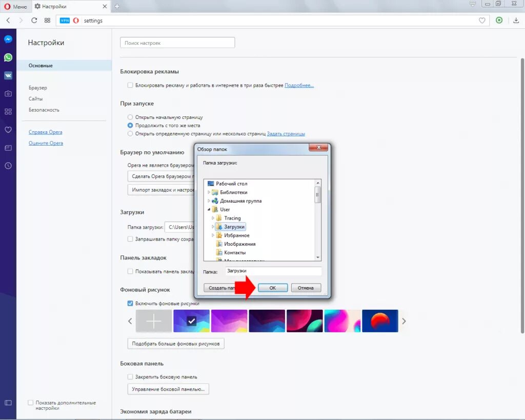Open Facebook Messenger in sidebar
The width and height of the screenshot is (525, 420).
pyautogui.click(x=8, y=39)
